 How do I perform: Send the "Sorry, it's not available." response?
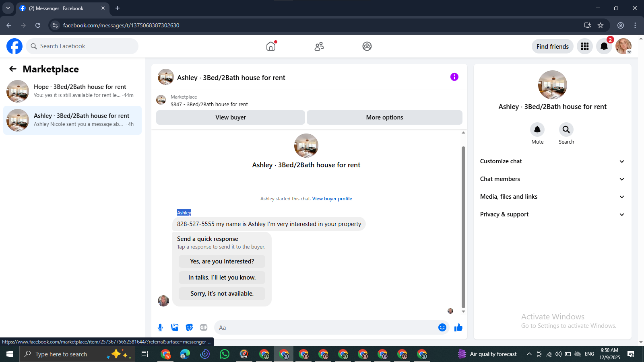point(222,294)
